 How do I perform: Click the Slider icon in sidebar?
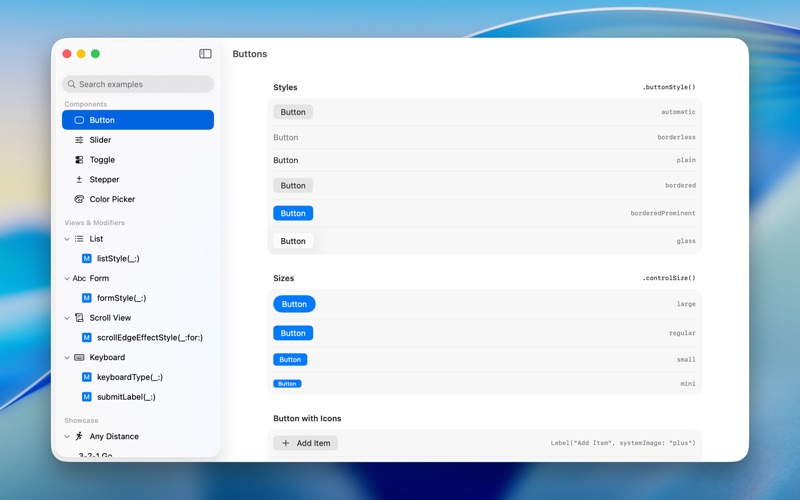[x=79, y=140]
